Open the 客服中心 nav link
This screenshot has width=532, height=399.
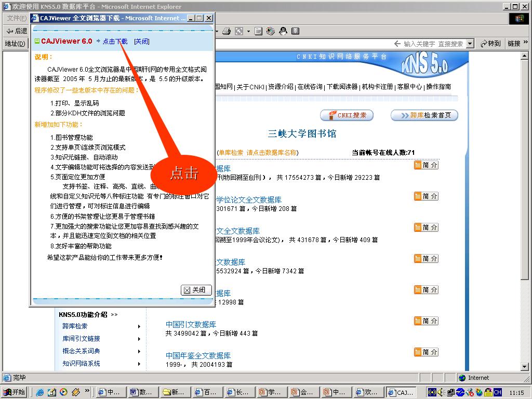pyautogui.click(x=409, y=87)
